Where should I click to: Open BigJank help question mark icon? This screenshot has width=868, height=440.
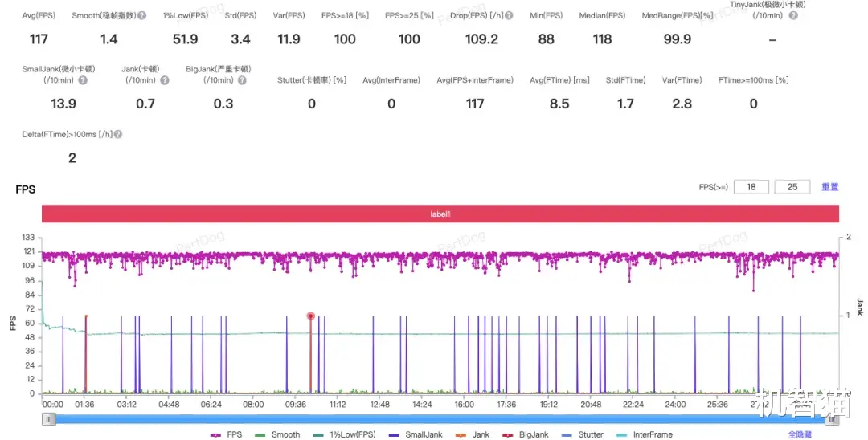coord(242,80)
